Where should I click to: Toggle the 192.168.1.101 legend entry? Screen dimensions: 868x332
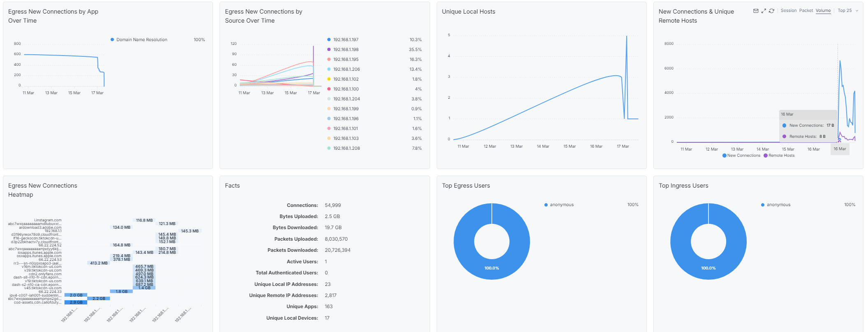(x=343, y=129)
